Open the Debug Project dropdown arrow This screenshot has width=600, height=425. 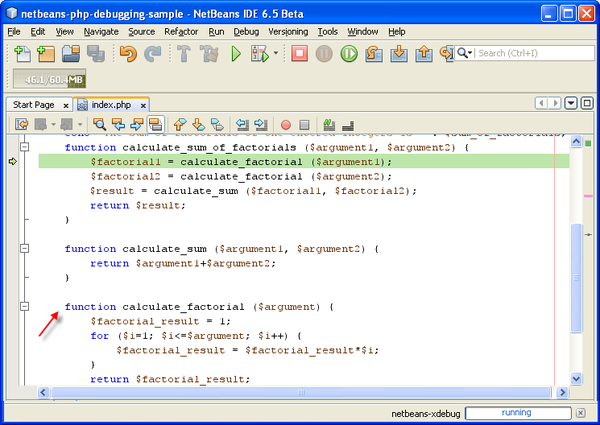(276, 54)
